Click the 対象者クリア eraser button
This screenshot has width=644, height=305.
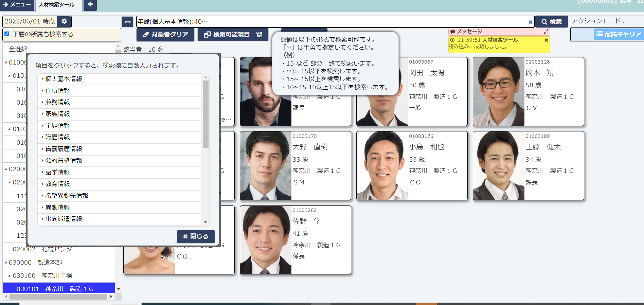coord(165,35)
